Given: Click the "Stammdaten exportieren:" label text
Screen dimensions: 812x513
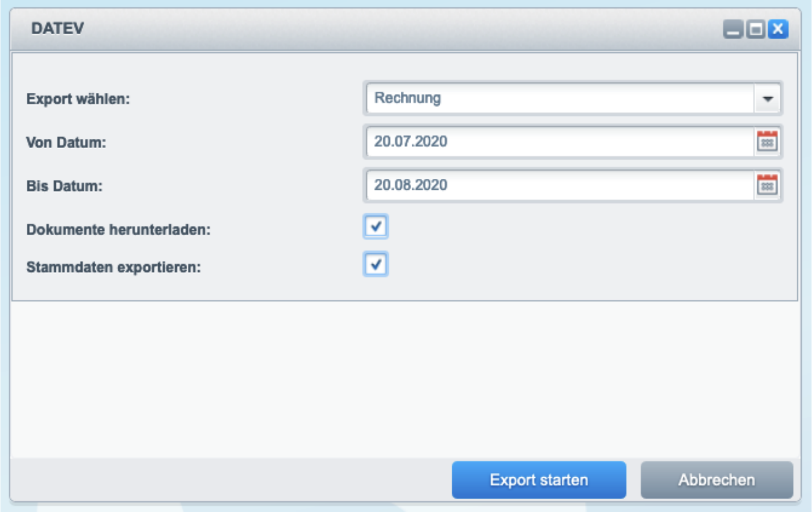Looking at the screenshot, I should coord(113,267).
